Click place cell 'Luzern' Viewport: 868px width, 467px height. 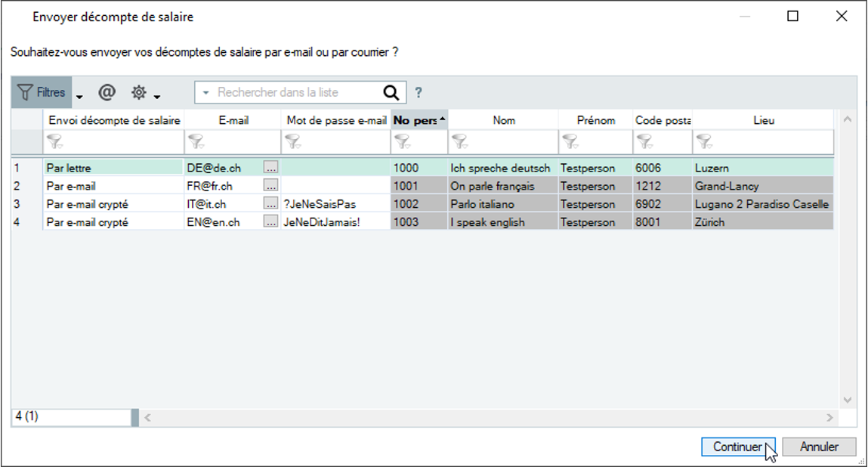[763, 168]
